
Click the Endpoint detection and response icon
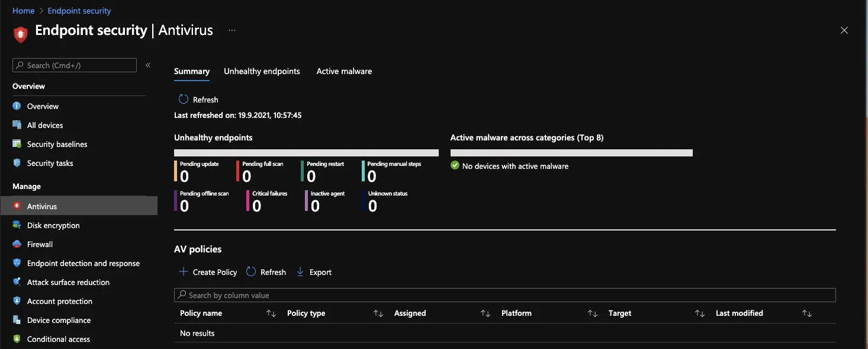(17, 263)
